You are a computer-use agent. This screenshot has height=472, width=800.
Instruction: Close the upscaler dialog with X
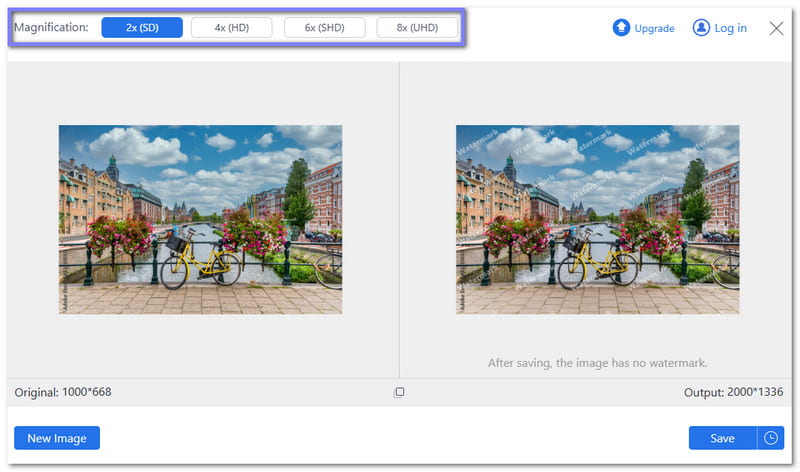click(x=776, y=28)
